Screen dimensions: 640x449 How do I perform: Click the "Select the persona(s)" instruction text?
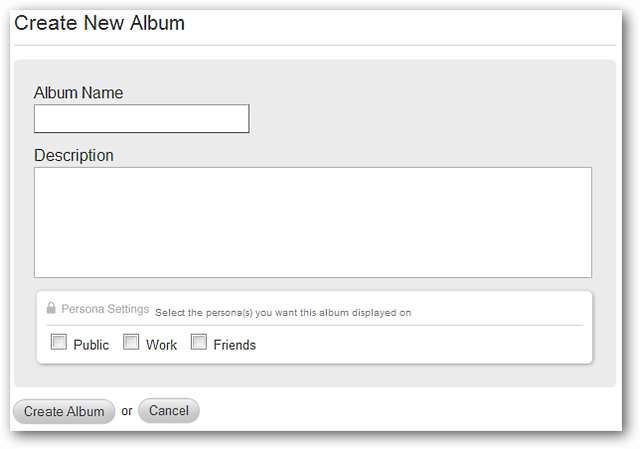pyautogui.click(x=283, y=313)
